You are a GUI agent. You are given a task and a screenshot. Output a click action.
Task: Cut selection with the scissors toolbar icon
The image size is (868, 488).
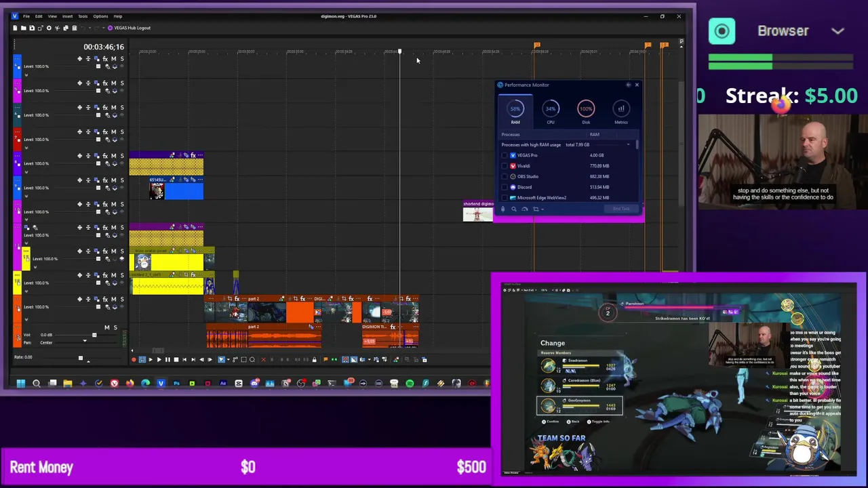(58, 28)
